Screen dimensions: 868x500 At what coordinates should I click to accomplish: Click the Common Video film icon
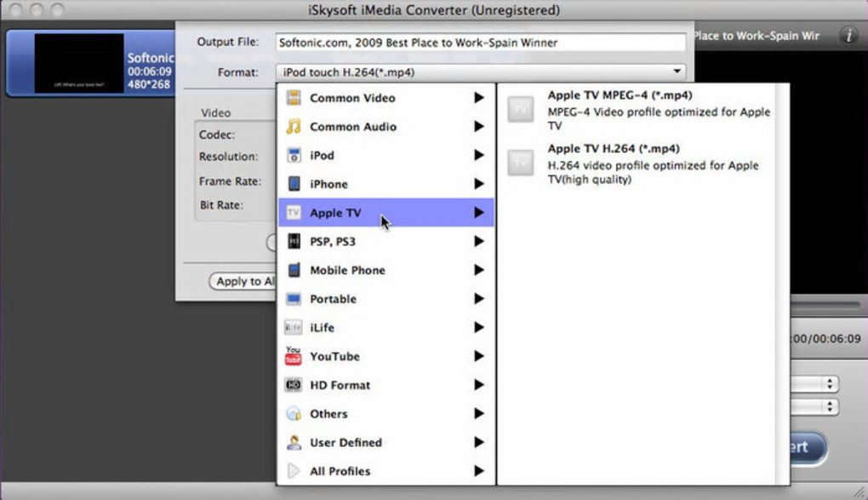[x=294, y=98]
